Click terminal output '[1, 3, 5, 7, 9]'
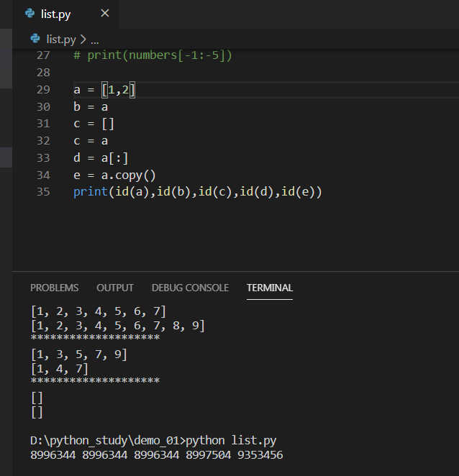The image size is (459, 476). point(79,354)
